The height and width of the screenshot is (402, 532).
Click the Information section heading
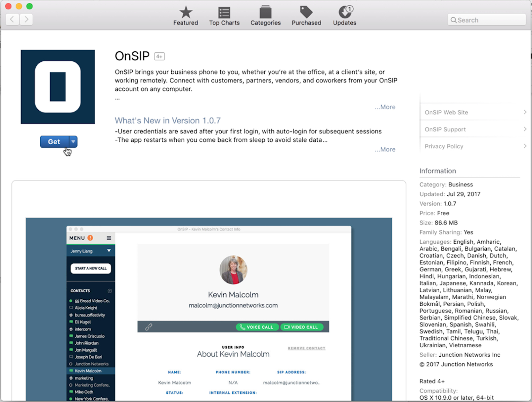tap(438, 171)
